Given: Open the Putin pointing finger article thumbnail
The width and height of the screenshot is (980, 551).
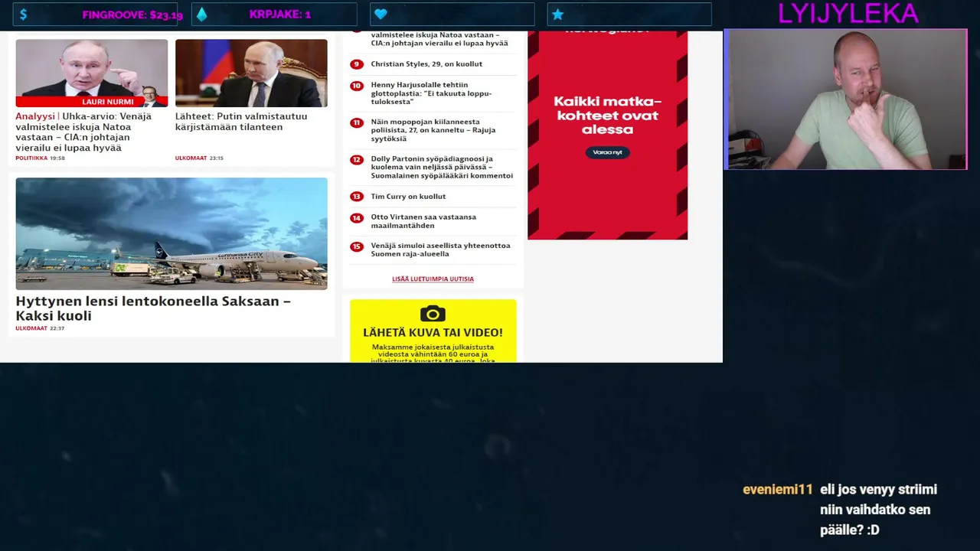Looking at the screenshot, I should [x=92, y=73].
